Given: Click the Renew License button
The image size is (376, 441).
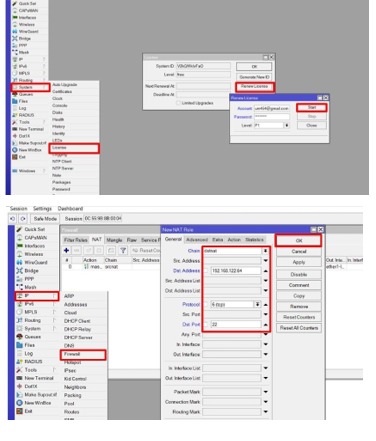Looking at the screenshot, I should pyautogui.click(x=254, y=86).
